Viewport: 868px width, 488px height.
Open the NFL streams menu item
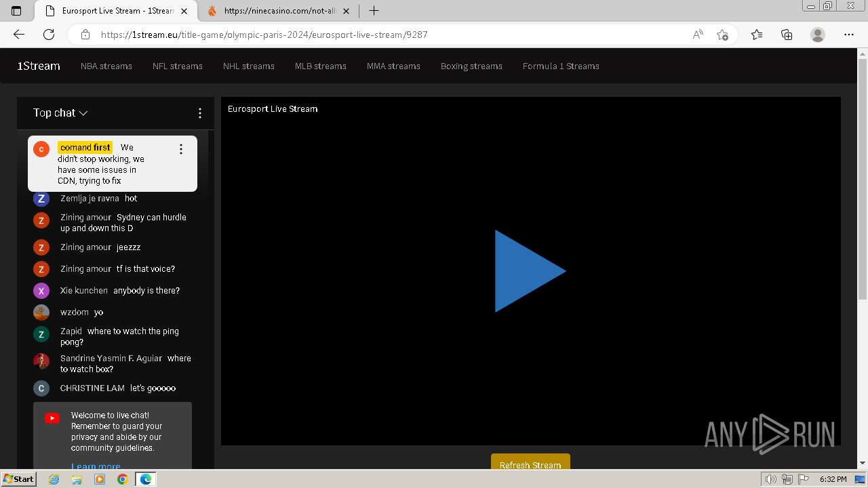[178, 66]
